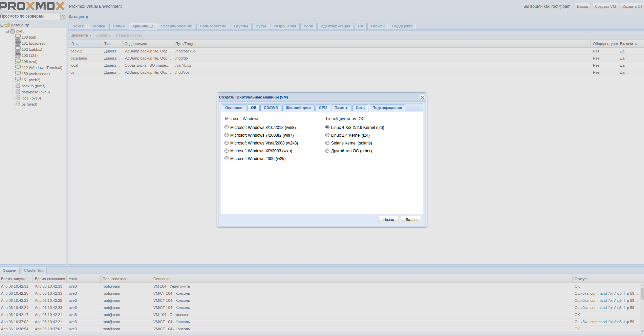The width and height of the screenshot is (644, 336).
Task: Sort storage list by ID column header
Action: click(x=85, y=44)
